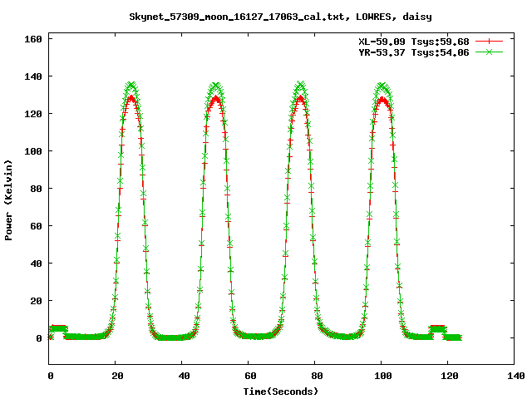
Task: Select the XL-59.09 Tsys:59.68 legend entry
Action: click(414, 42)
